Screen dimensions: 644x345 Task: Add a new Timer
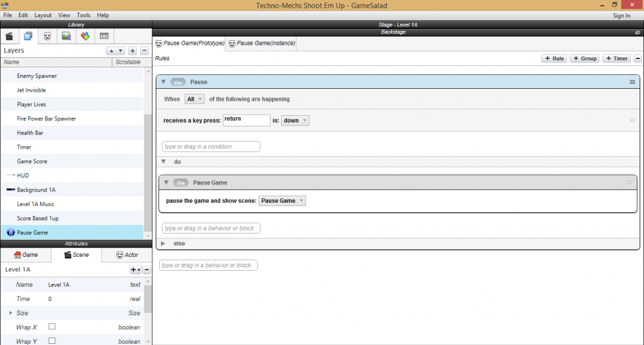616,59
